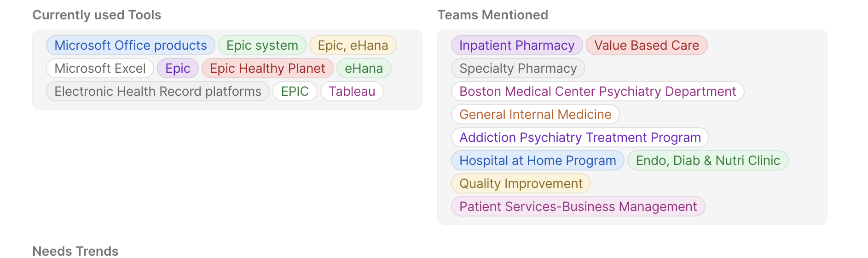
Task: Click the Microsoft Office products tag
Action: (x=131, y=45)
